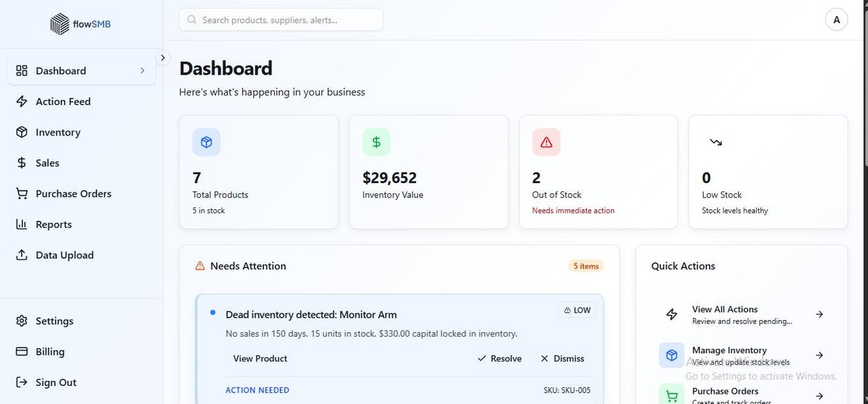Open the View All Actions arrow

(x=820, y=314)
